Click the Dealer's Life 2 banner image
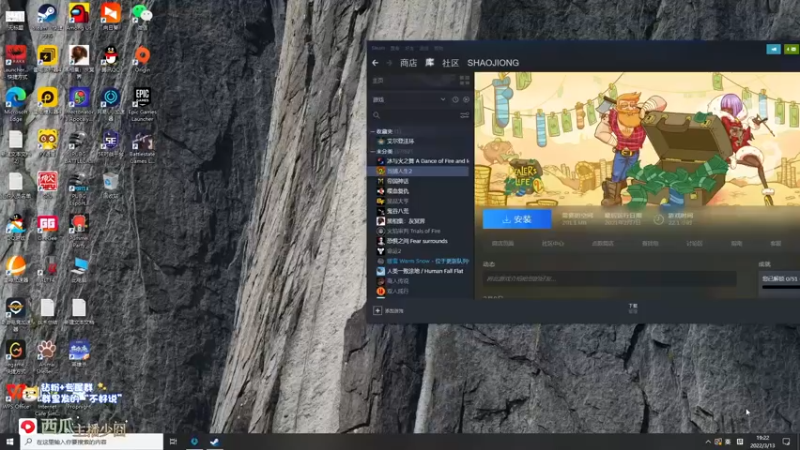The width and height of the screenshot is (800, 450). (637, 139)
